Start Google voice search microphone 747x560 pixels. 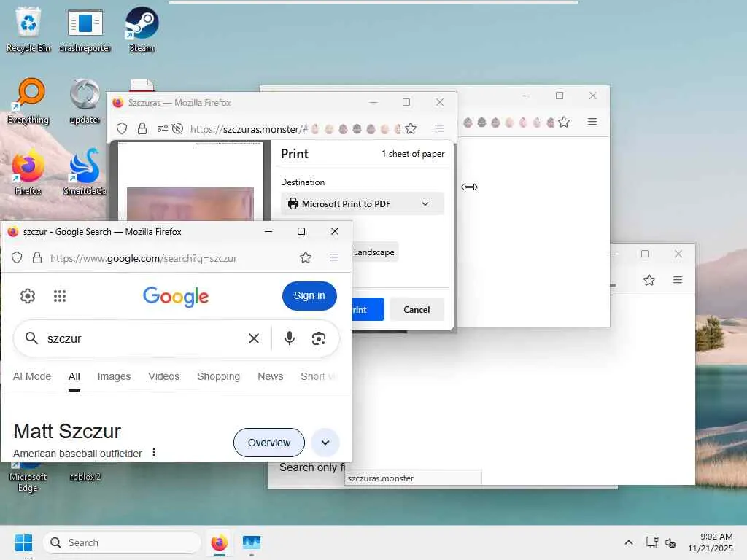[289, 338]
